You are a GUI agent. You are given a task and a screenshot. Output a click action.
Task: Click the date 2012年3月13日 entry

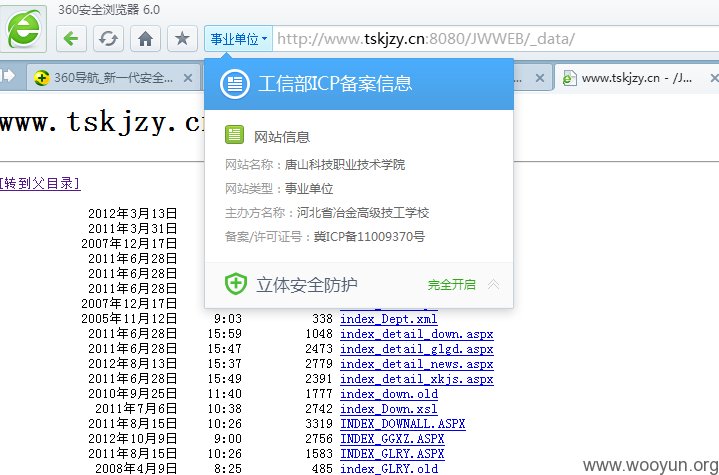133,214
